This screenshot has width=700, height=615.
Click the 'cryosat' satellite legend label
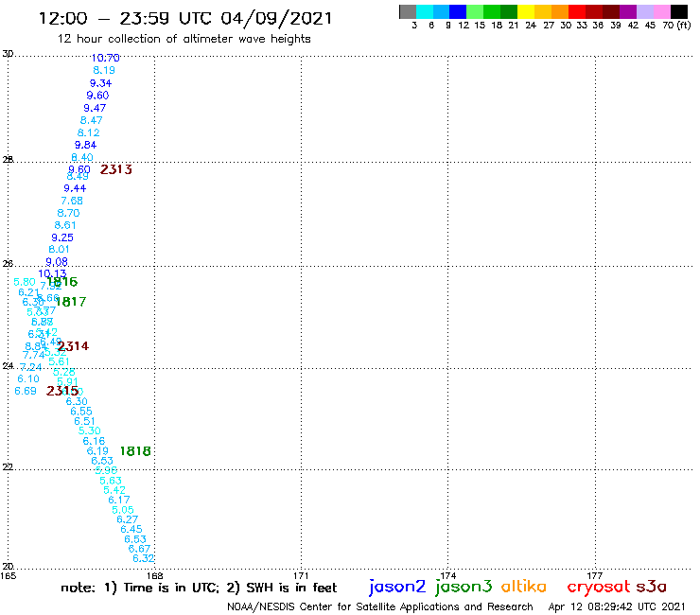point(598,587)
